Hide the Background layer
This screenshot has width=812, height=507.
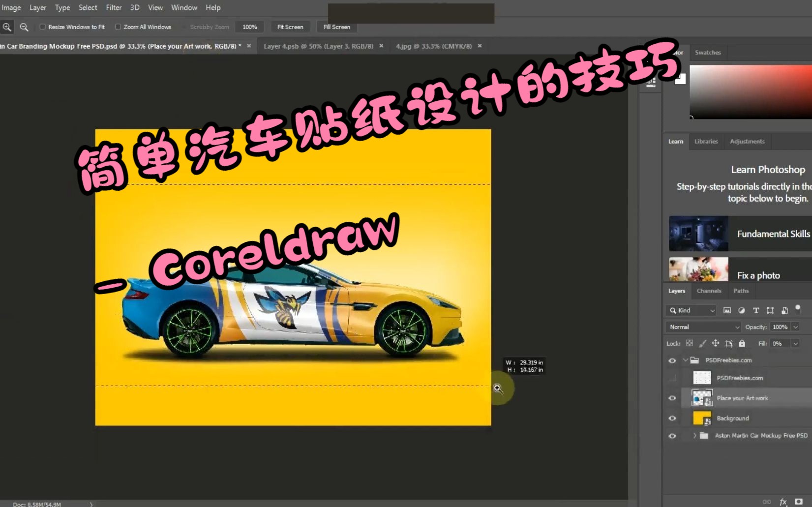(672, 418)
